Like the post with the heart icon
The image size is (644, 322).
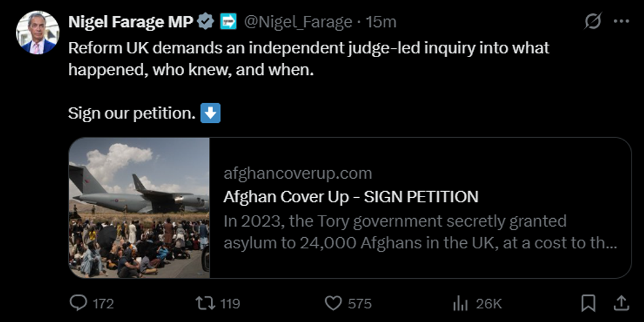(334, 303)
